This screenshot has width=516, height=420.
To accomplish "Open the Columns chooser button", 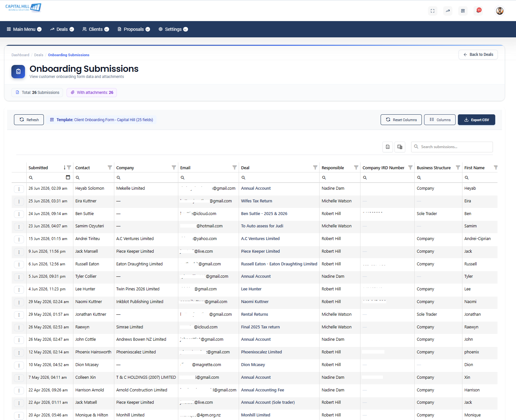I will (440, 120).
